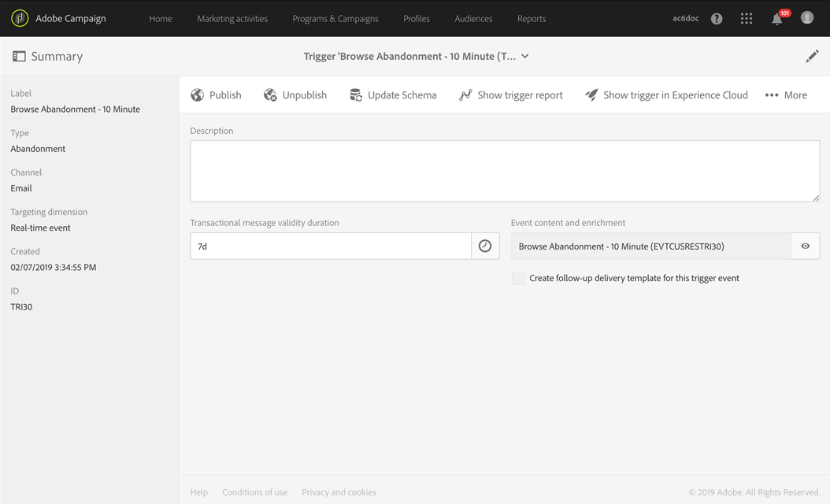The height and width of the screenshot is (504, 830).
Task: Click the Abandonment type value
Action: pos(38,149)
